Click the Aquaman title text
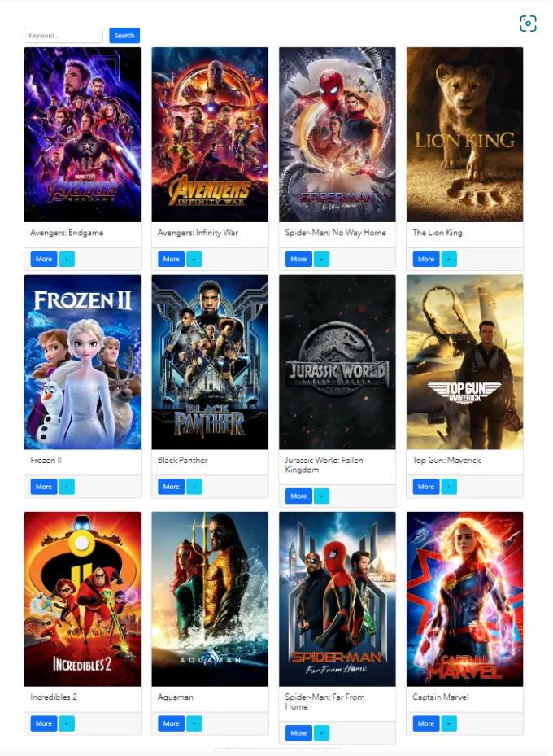This screenshot has width=553, height=756. pos(176,697)
